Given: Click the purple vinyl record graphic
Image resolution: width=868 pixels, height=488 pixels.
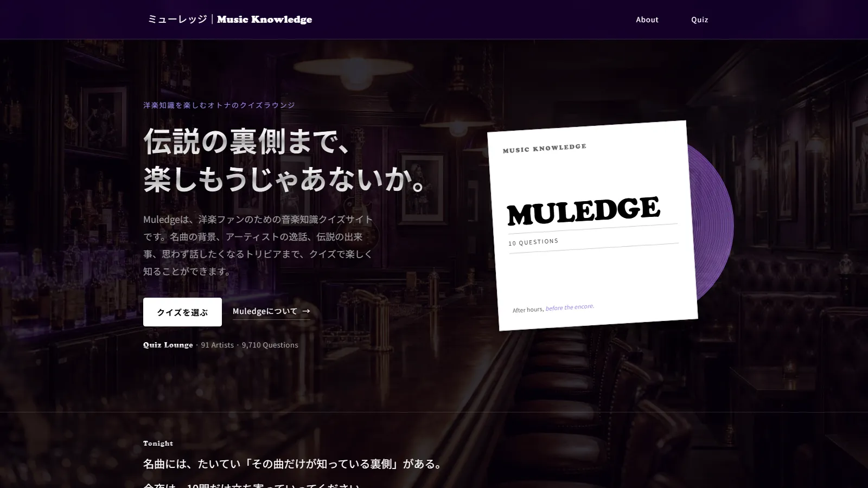Looking at the screenshot, I should click(x=716, y=222).
